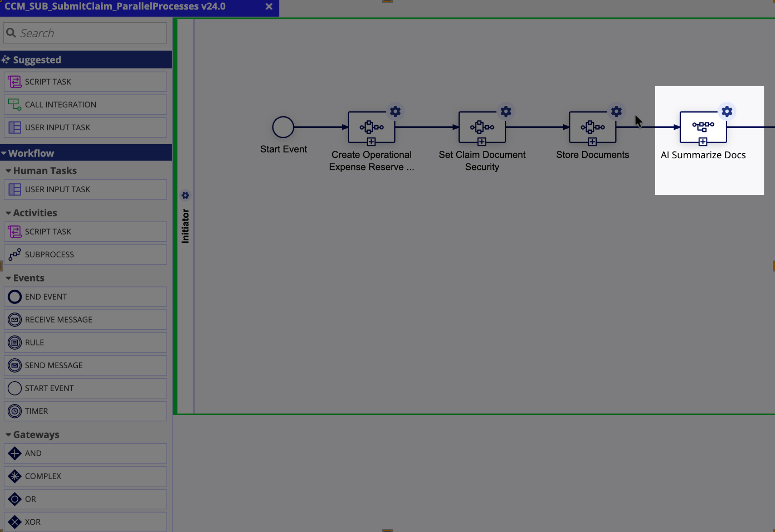This screenshot has height=532, width=775.
Task: Click the Send Message envelope icon
Action: pos(15,365)
